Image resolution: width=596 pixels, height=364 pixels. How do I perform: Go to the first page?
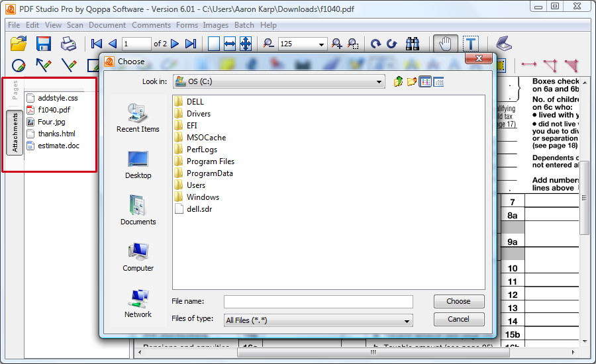tap(97, 44)
